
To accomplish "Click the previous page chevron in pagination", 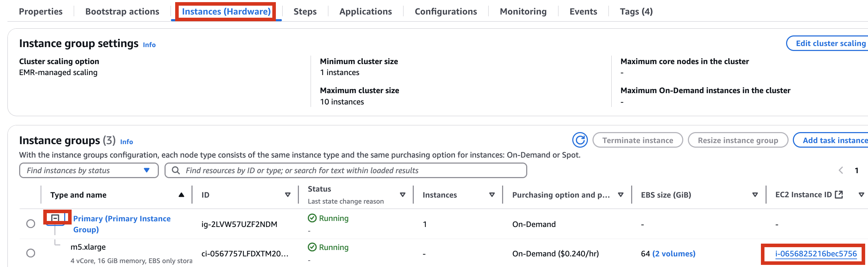I will pos(841,170).
